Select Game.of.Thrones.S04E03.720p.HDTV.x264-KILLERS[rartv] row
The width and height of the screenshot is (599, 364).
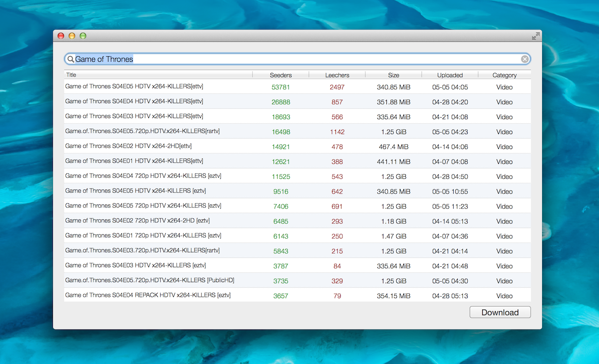click(298, 251)
